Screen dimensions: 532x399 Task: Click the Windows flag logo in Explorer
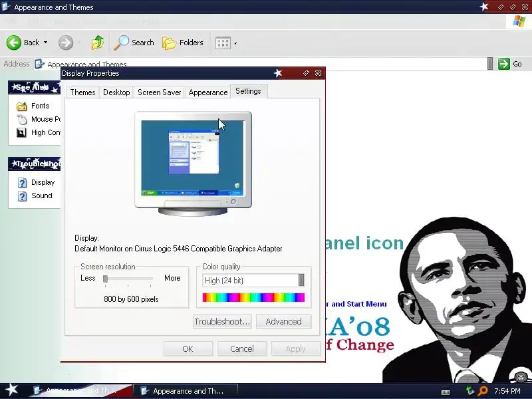click(x=519, y=21)
